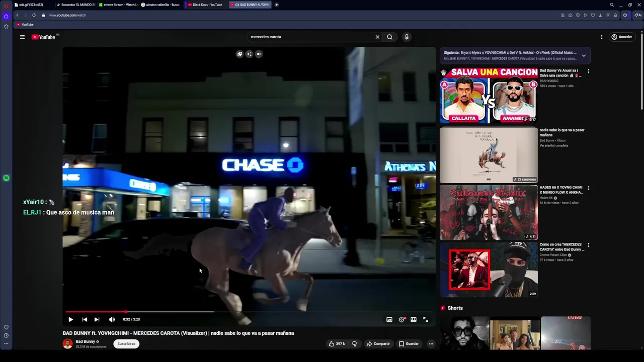Dislike the video with thumbs down

pyautogui.click(x=355, y=344)
